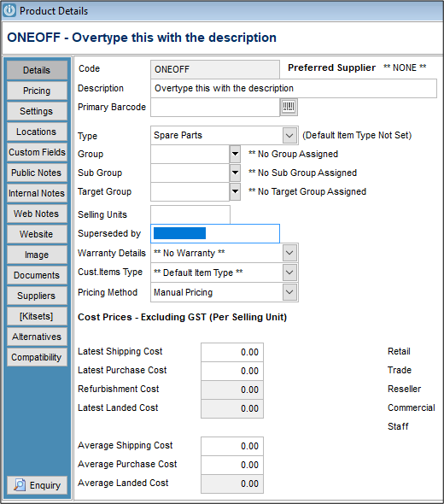Expand the Sub Group dropdown arrow
Screen dimensions: 444x504
(x=235, y=173)
